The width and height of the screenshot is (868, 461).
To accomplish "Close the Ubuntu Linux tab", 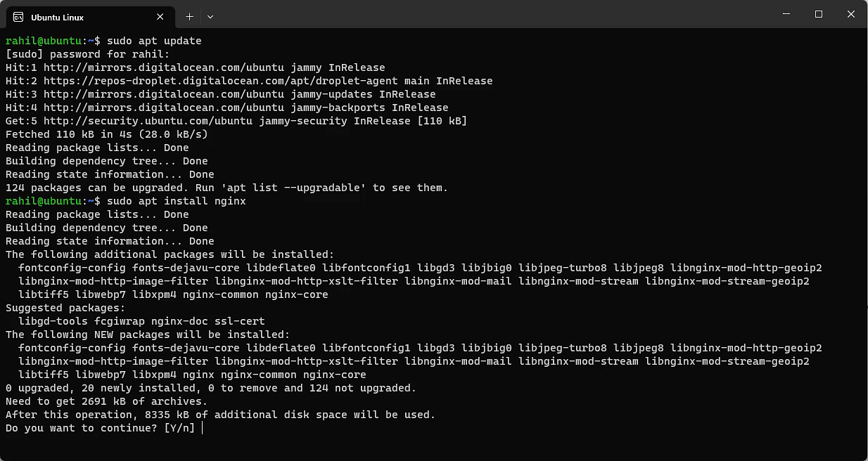I will click(x=160, y=16).
